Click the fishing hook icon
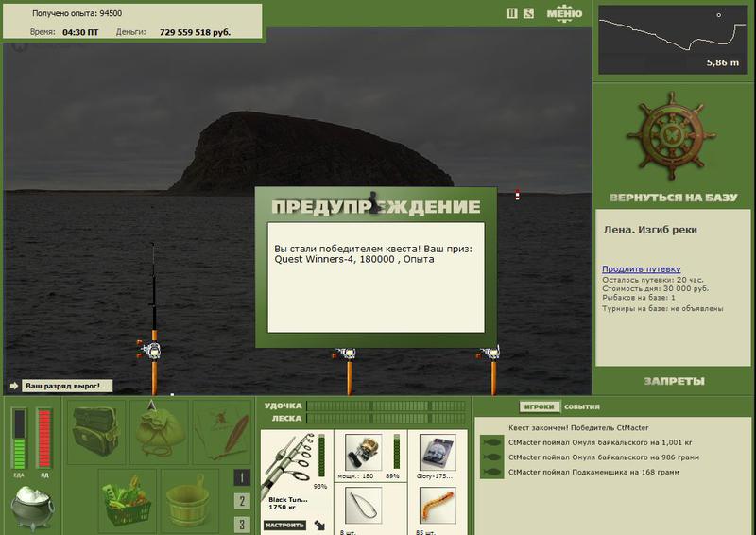 click(x=364, y=505)
